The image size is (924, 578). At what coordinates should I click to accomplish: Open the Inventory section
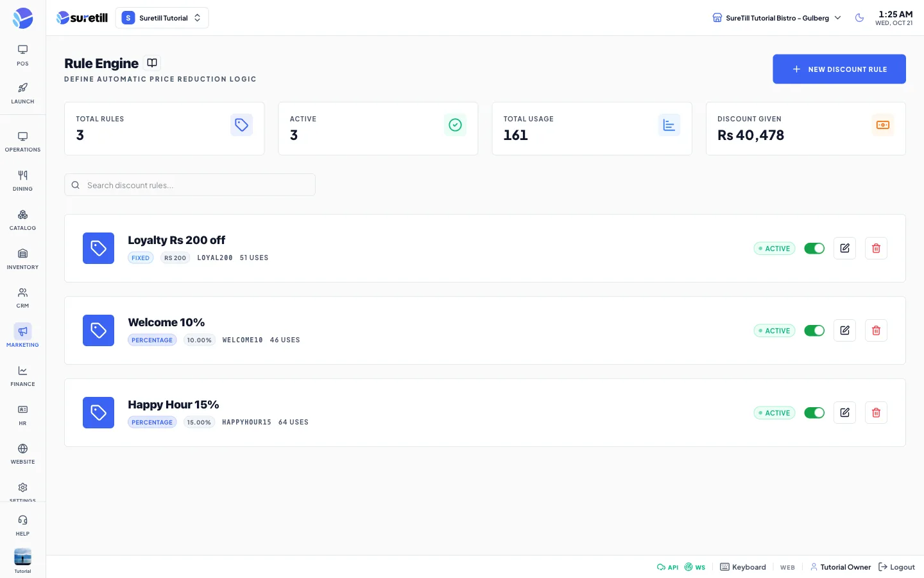(22, 259)
